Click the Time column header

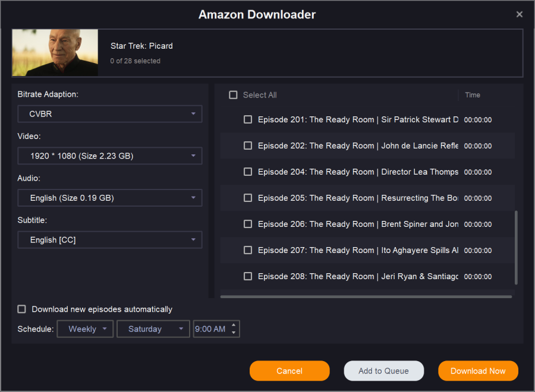(473, 95)
